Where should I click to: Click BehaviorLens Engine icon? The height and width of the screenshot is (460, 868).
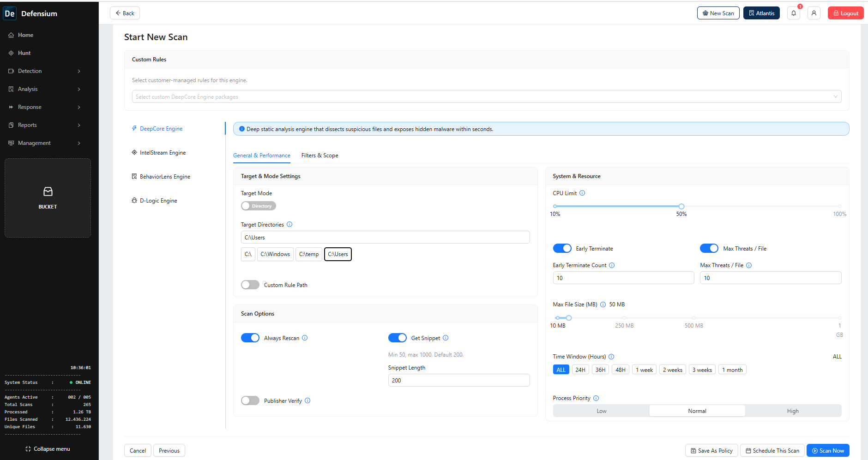tap(134, 176)
